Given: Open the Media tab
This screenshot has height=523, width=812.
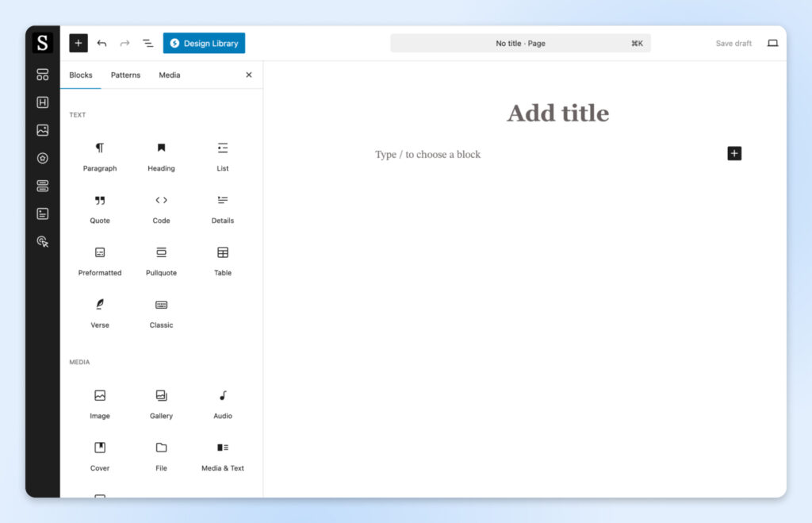Looking at the screenshot, I should point(169,75).
